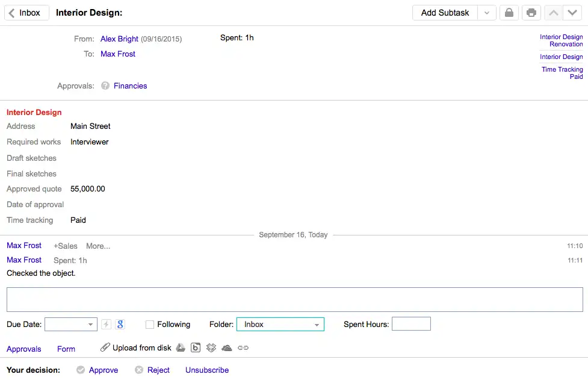Expand the Add Subtask dropdown arrow

tap(487, 13)
